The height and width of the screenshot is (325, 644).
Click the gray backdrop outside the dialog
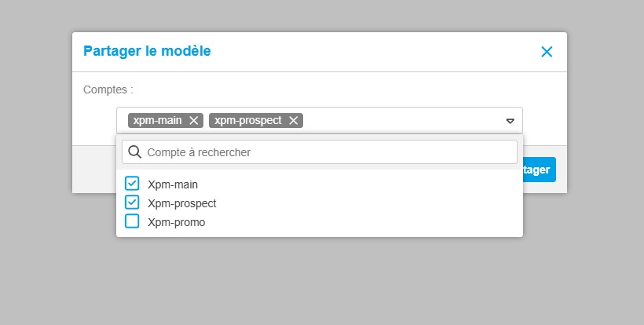coord(314,283)
